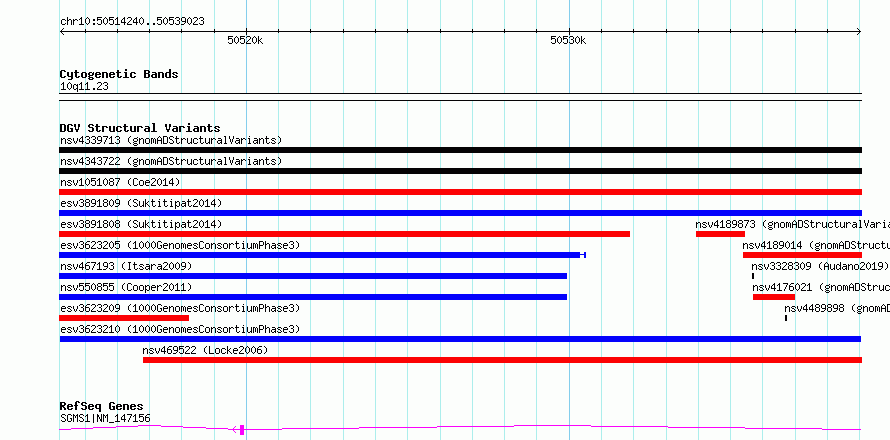The width and height of the screenshot is (890, 440).
Task: Open the SGMS1|NM_147156 gene label
Action: [105, 419]
